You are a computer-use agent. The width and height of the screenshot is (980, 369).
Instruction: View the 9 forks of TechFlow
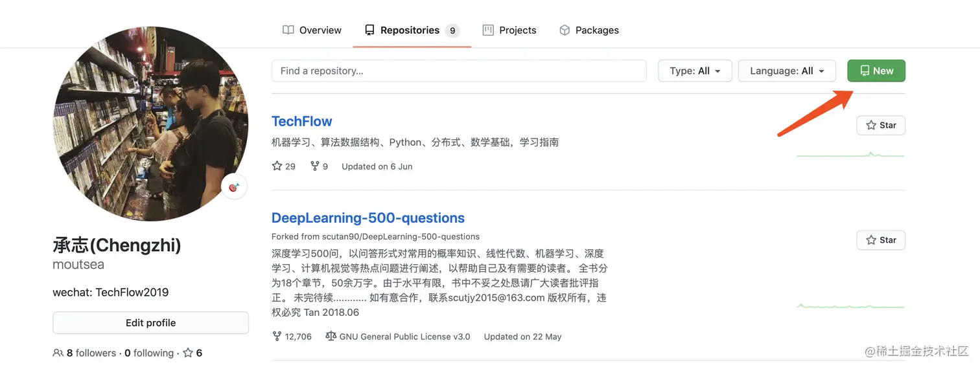[x=319, y=166]
